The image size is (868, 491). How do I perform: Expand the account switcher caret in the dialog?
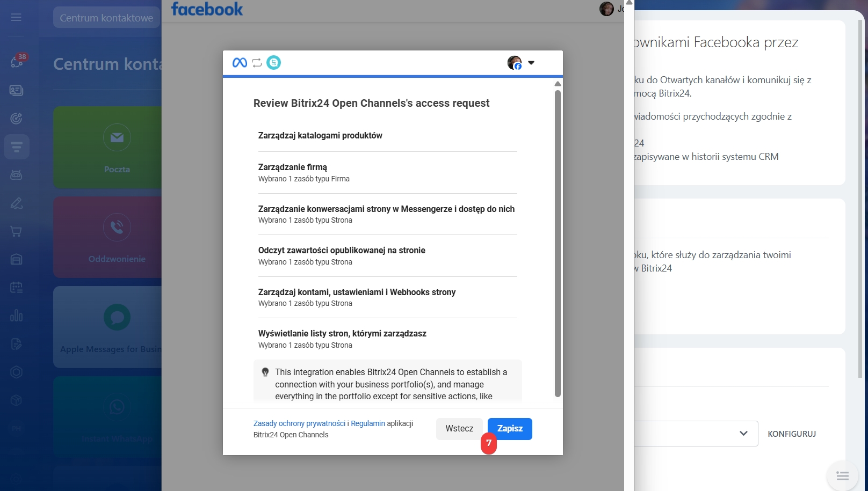(x=531, y=63)
